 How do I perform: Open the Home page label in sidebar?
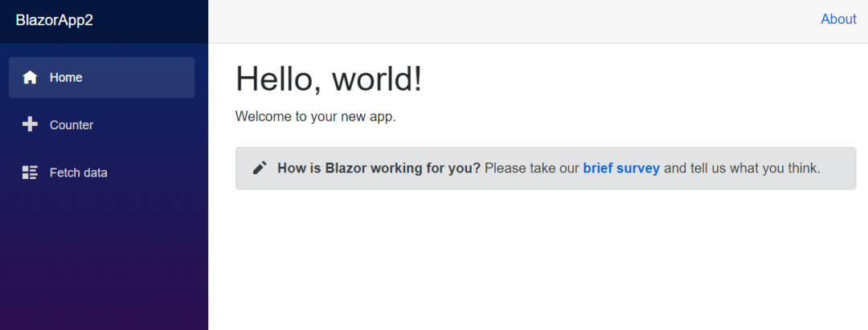coord(66,77)
